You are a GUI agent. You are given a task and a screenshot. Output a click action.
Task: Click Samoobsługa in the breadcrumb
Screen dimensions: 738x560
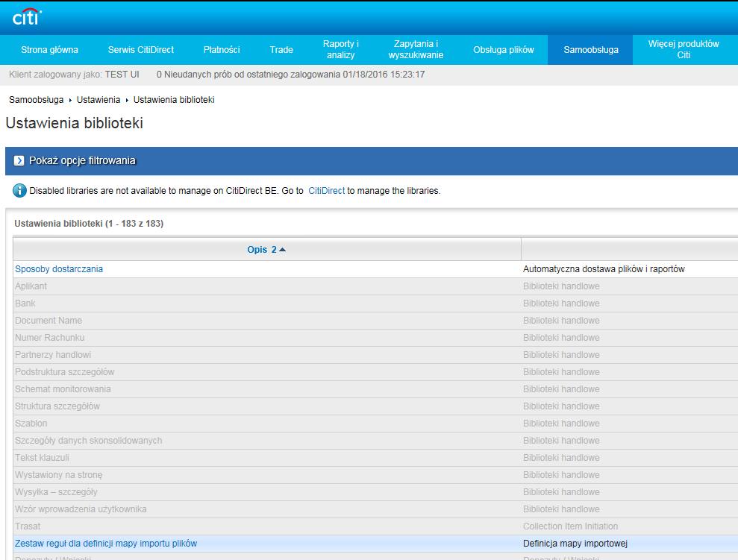pos(37,100)
